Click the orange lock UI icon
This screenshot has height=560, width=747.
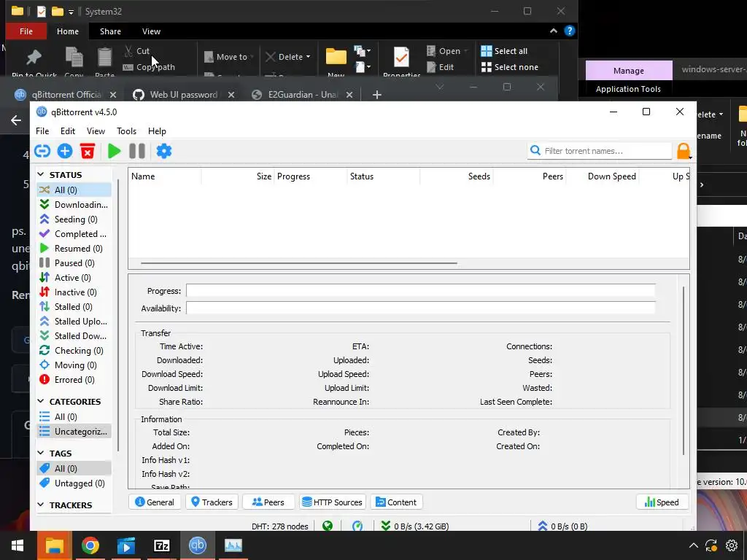pyautogui.click(x=683, y=151)
